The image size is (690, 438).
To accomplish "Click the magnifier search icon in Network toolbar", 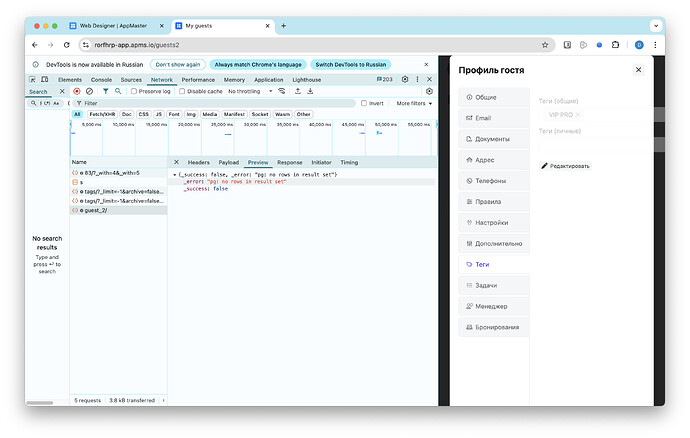I will click(118, 91).
